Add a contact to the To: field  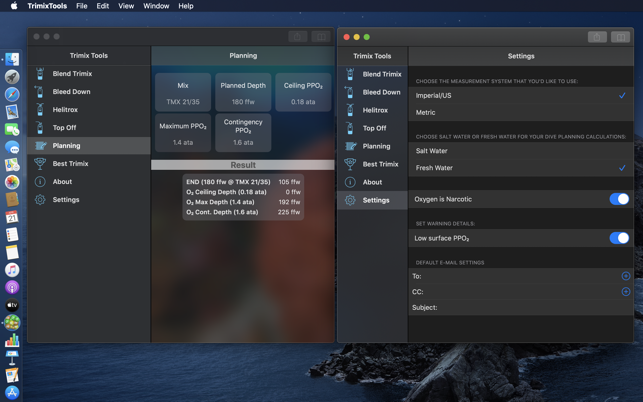[x=625, y=276]
